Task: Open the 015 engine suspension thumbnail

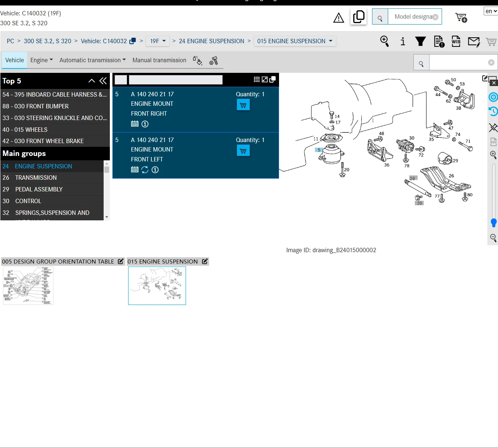Action: (x=157, y=285)
